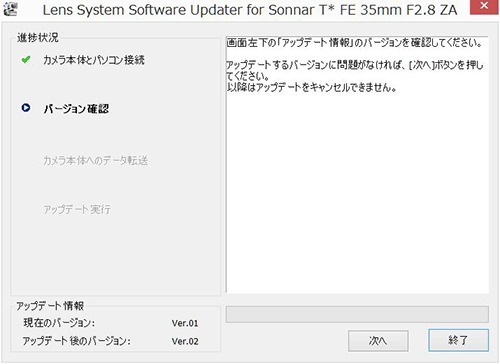This screenshot has width=500, height=364.
Task: Click the blue arrow icon beside バージョン確認
Action: coord(26,108)
